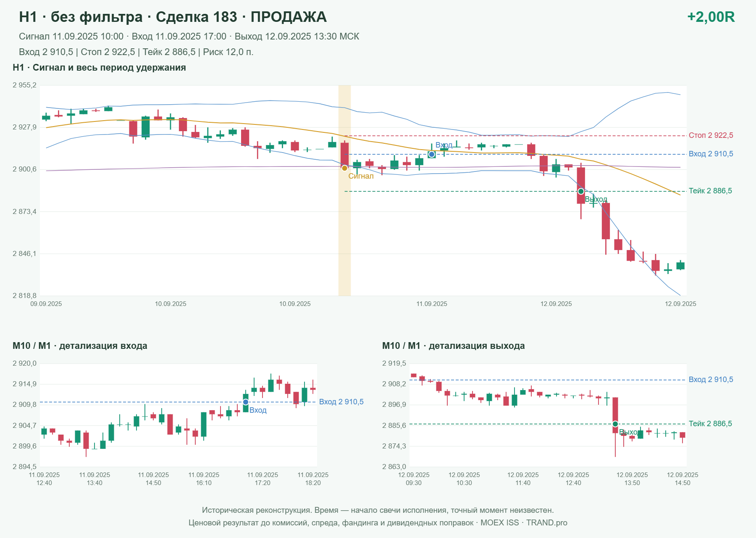Viewport: 756px width, 538px height.
Task: Click the Вход 2 910,5 | Стоп parameters line
Action: [136, 52]
